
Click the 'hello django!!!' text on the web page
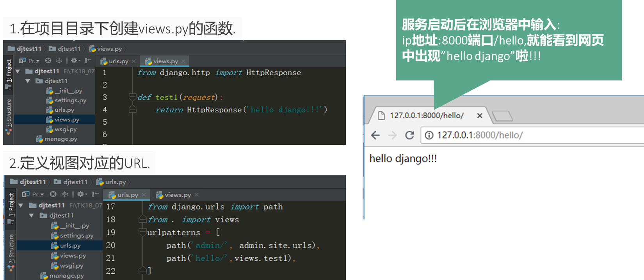click(403, 159)
